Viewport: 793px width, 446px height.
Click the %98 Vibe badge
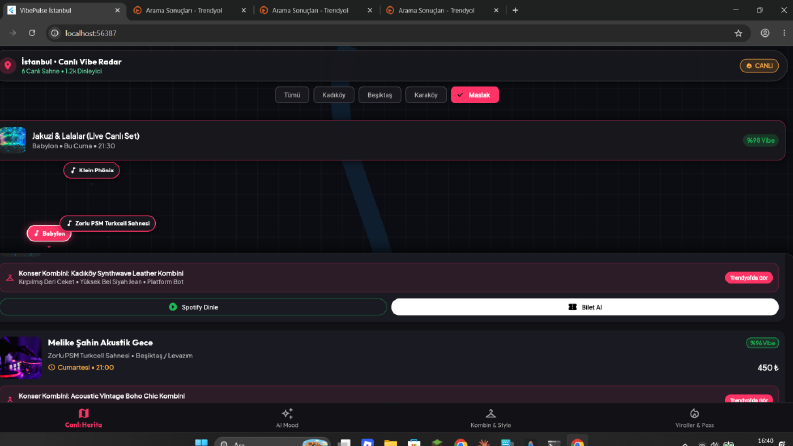[761, 141]
